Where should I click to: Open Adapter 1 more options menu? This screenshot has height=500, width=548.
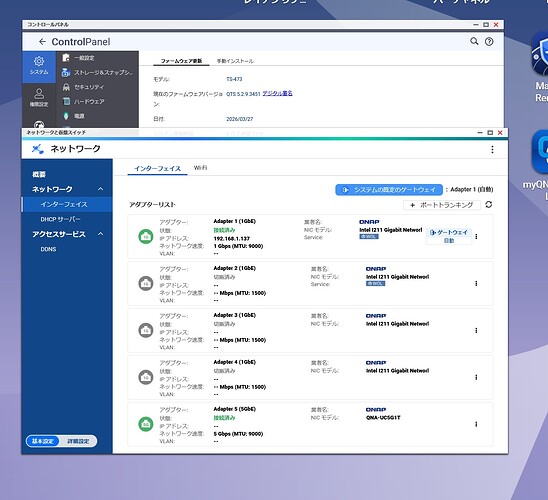coord(476,237)
